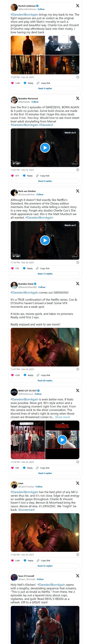This screenshot has width=87, height=644.
Task: Play the WHO LET US OUT video clip
Action: (62, 440)
